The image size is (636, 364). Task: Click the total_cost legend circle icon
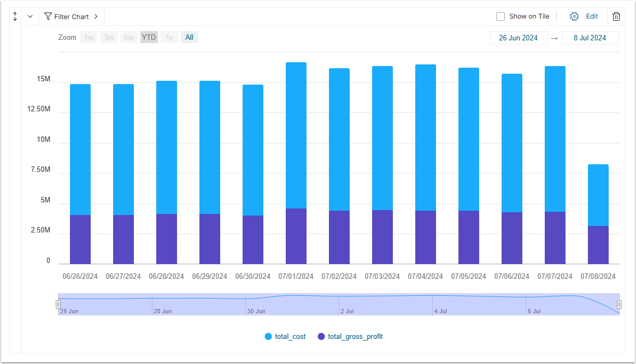(x=268, y=337)
